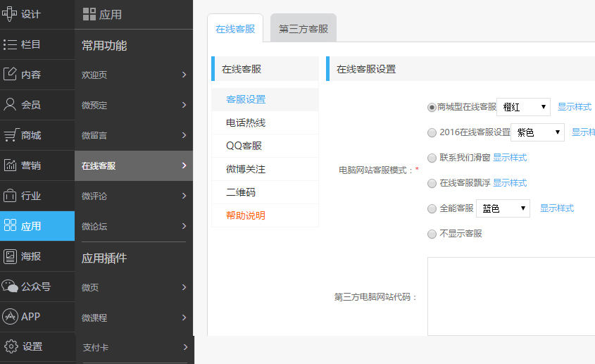595x364 pixels.
Task: Open the 电话热线 menu item
Action: 246,123
